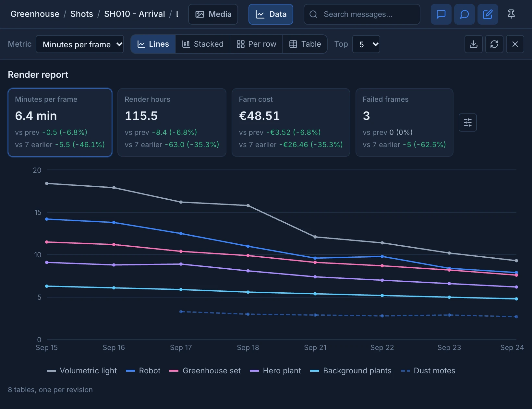Close the data panel with X

(515, 44)
